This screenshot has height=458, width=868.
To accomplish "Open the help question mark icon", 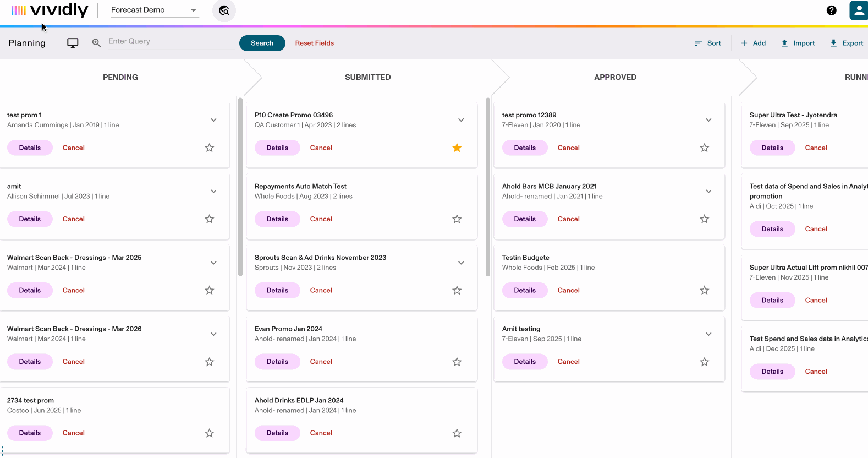I will coord(831,10).
